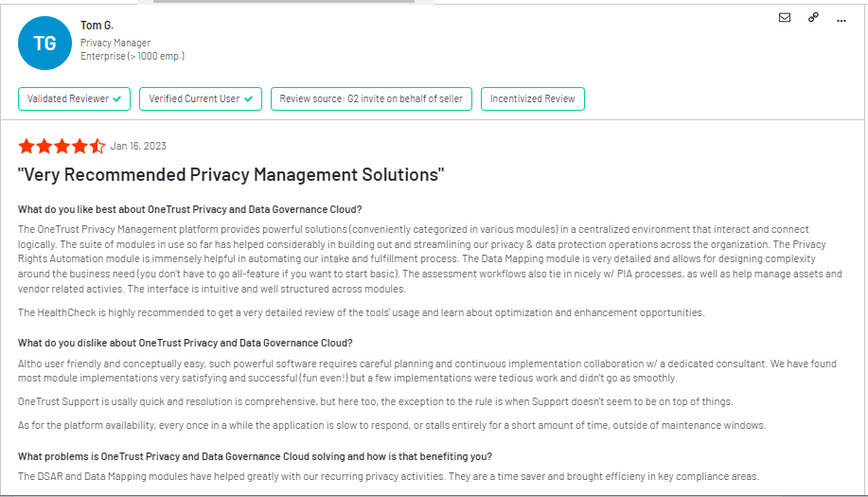Screen dimensions: 868x497
Task: Click the DSAR and Data Mapping paragraph
Action: point(389,476)
